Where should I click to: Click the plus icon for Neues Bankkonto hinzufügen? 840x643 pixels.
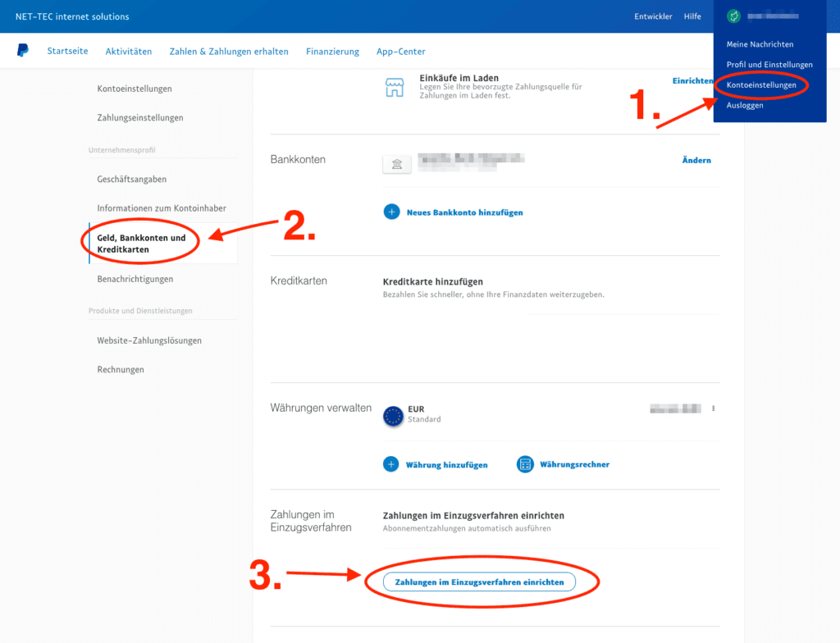point(391,212)
